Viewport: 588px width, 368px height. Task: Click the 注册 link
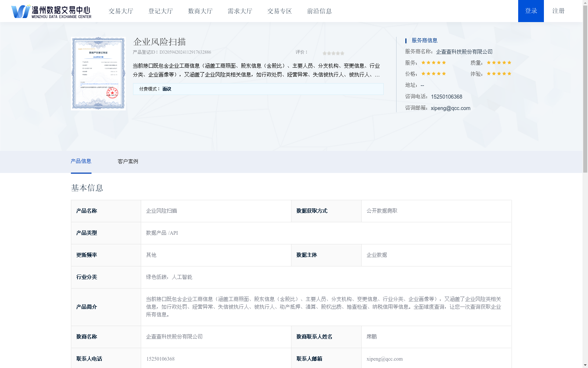tap(558, 11)
